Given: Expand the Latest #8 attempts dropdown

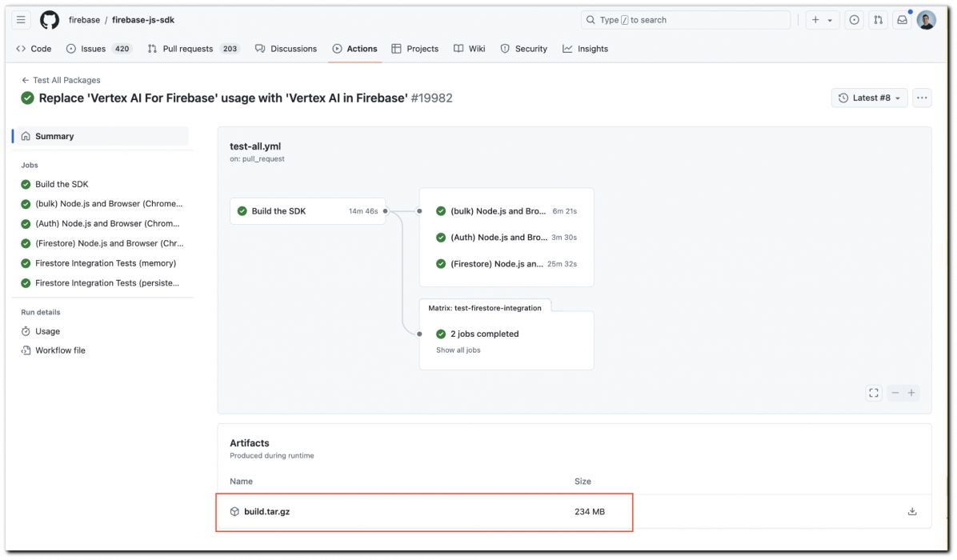Looking at the screenshot, I should (870, 98).
